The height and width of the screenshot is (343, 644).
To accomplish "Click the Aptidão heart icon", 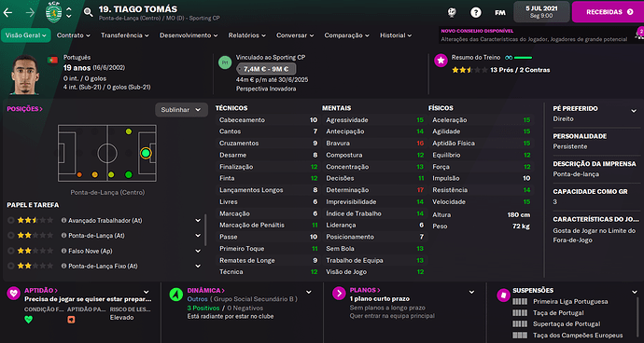I will coord(14,294).
